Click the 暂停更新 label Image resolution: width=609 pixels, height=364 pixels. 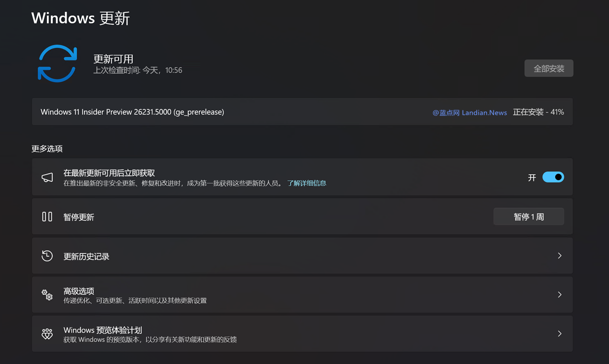(x=79, y=217)
